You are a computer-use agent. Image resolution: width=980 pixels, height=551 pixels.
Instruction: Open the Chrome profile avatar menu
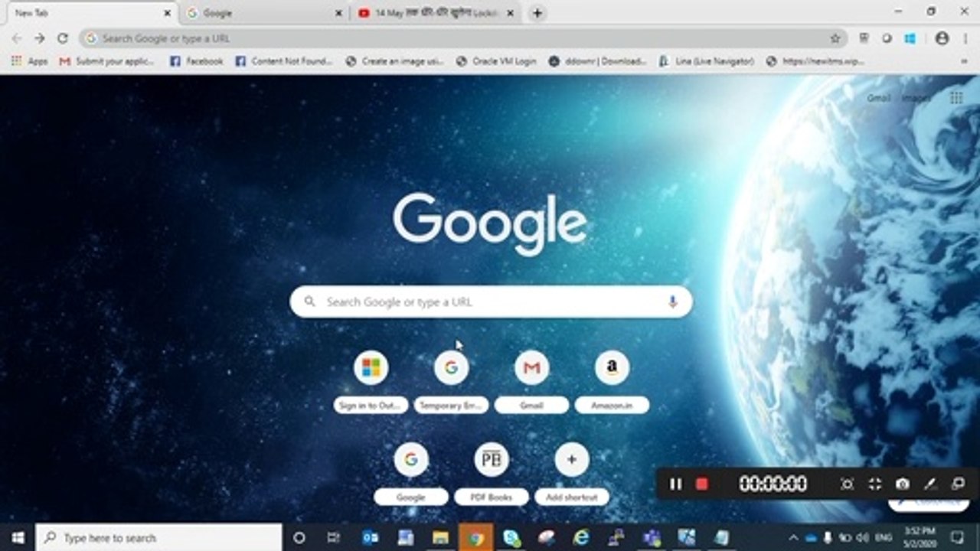(x=942, y=38)
